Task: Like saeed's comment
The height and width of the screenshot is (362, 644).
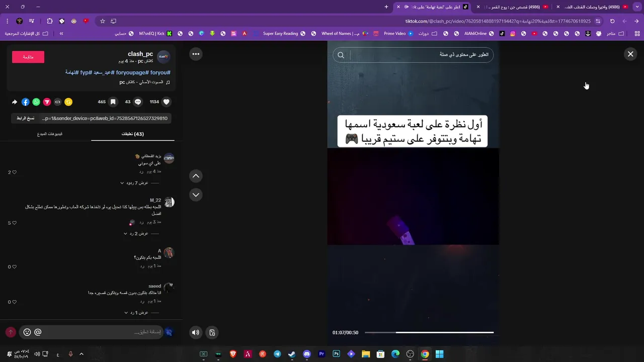Action: [14, 302]
